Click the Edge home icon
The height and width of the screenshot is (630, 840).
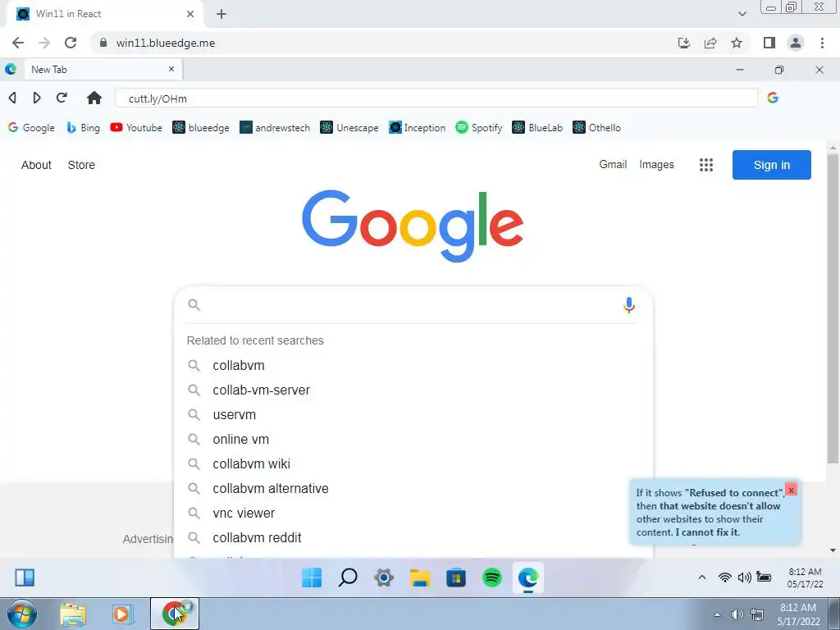point(94,98)
